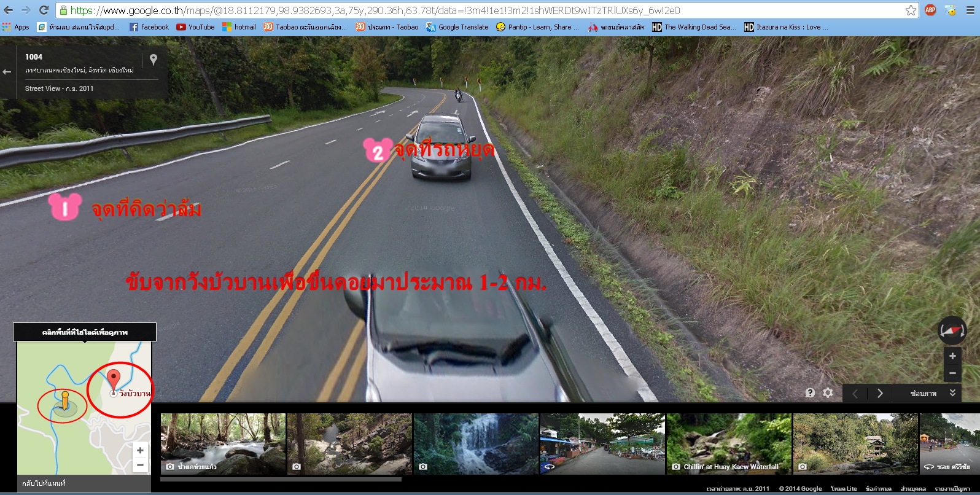Open the Taobao ตะวันออกเฉียง bookmark
This screenshot has width=980, height=495.
305,27
